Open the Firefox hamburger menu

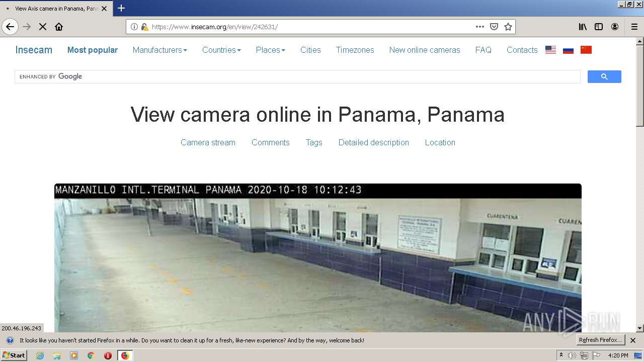(x=634, y=27)
